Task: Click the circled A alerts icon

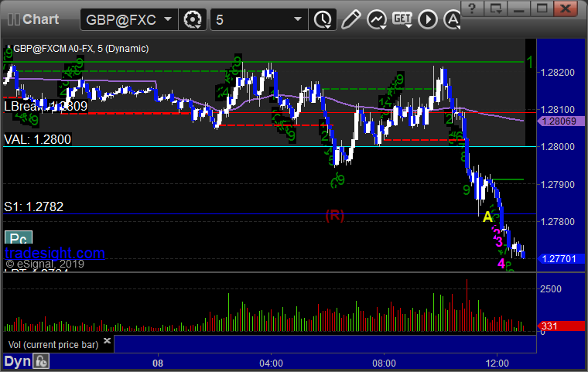Action: coord(453,19)
